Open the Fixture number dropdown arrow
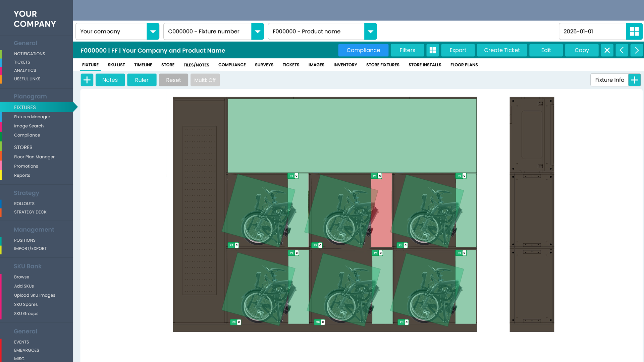 pyautogui.click(x=258, y=32)
